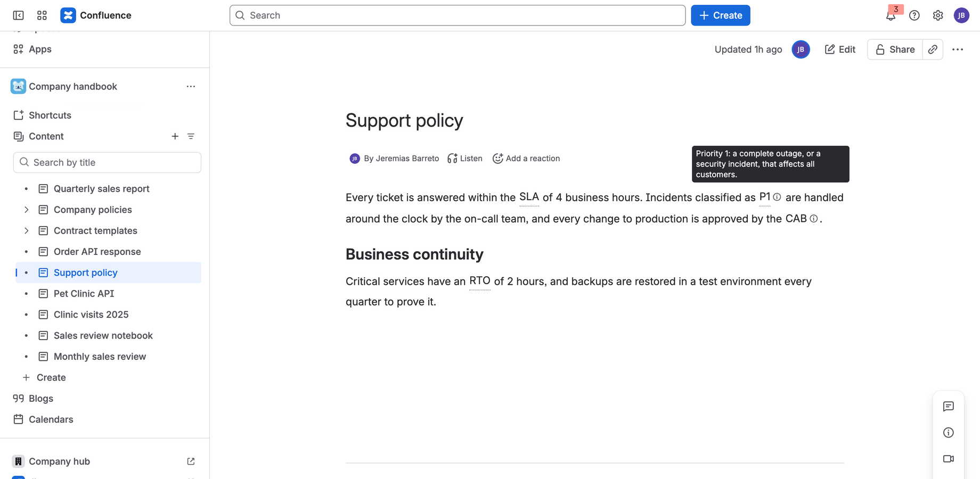Collapse the sidebar using the top-left panel icon
Image resolution: width=980 pixels, height=479 pixels.
pos(18,15)
